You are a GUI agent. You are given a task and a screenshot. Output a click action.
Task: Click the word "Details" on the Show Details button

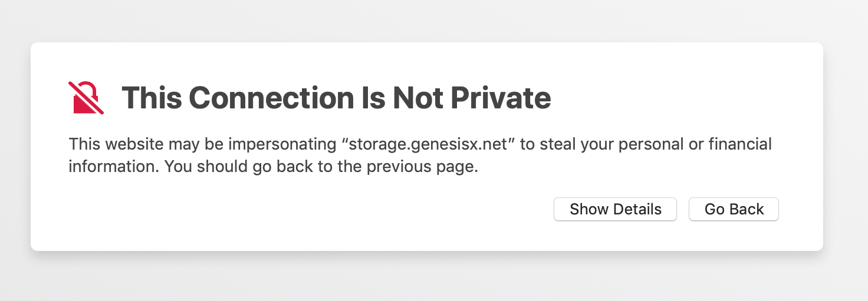637,209
